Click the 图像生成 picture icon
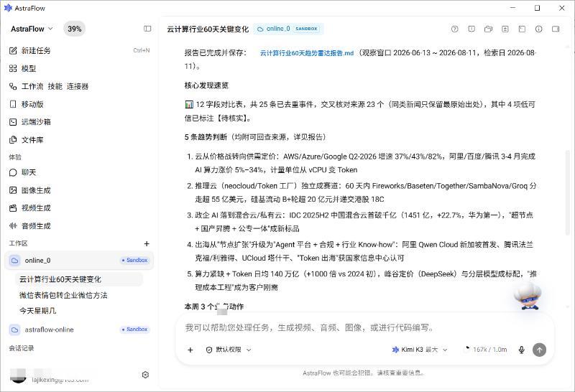 (x=13, y=190)
